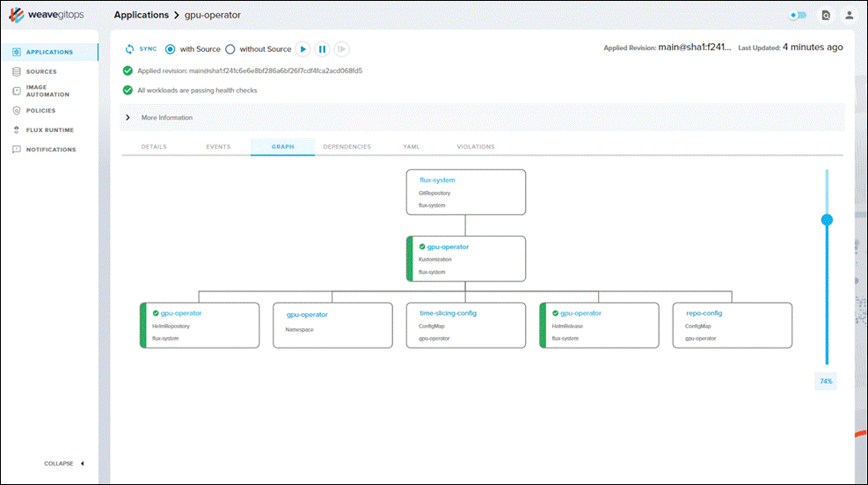This screenshot has height=485, width=868.
Task: Click the Weave GitOps logo
Action: click(47, 15)
